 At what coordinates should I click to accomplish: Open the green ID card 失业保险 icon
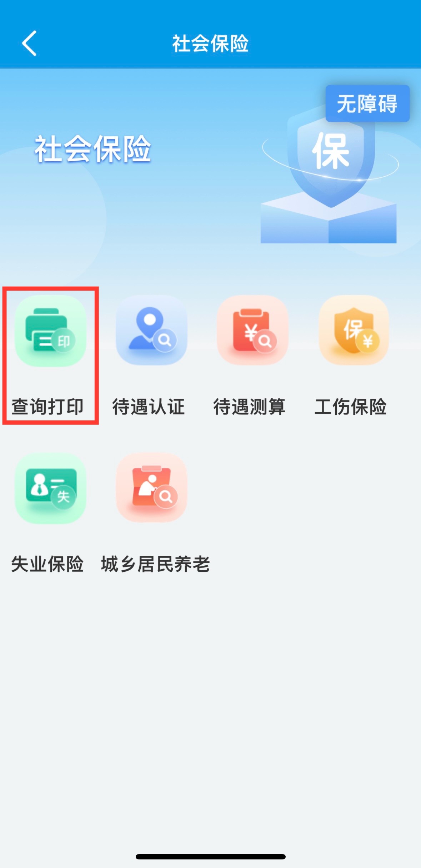click(x=50, y=488)
